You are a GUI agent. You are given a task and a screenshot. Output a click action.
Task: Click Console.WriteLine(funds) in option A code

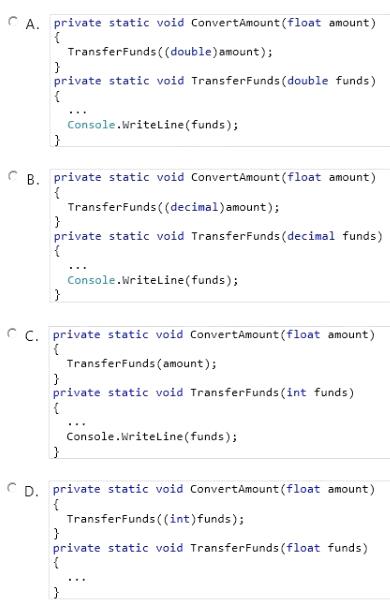coord(153,125)
